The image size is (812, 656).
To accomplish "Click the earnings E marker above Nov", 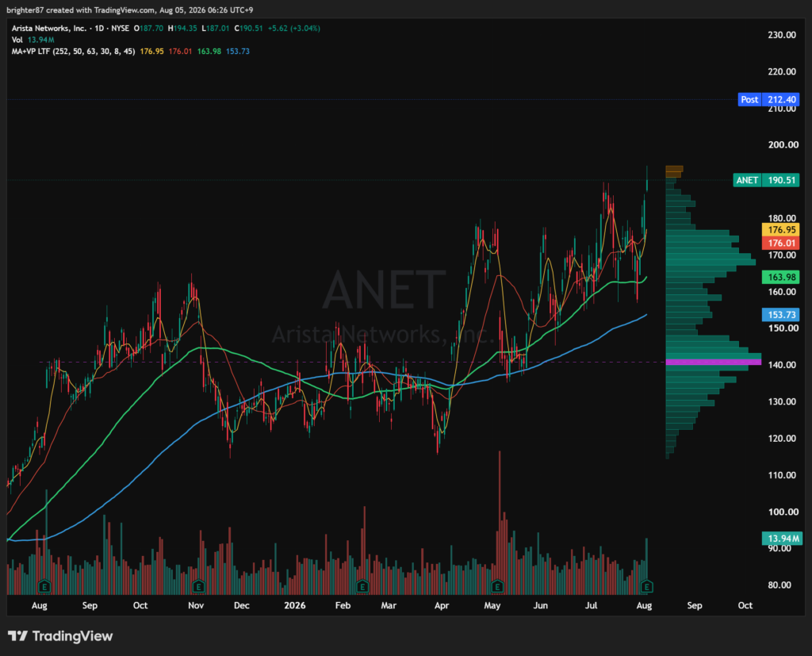I will click(198, 586).
